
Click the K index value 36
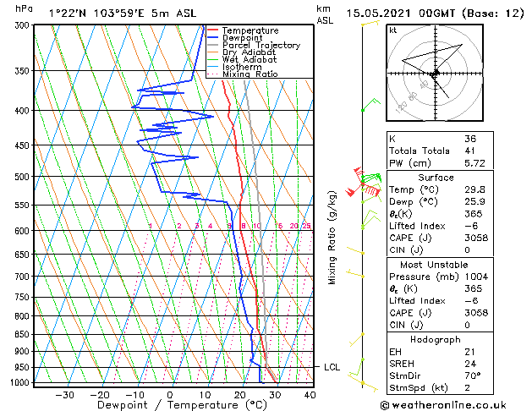[x=470, y=139]
